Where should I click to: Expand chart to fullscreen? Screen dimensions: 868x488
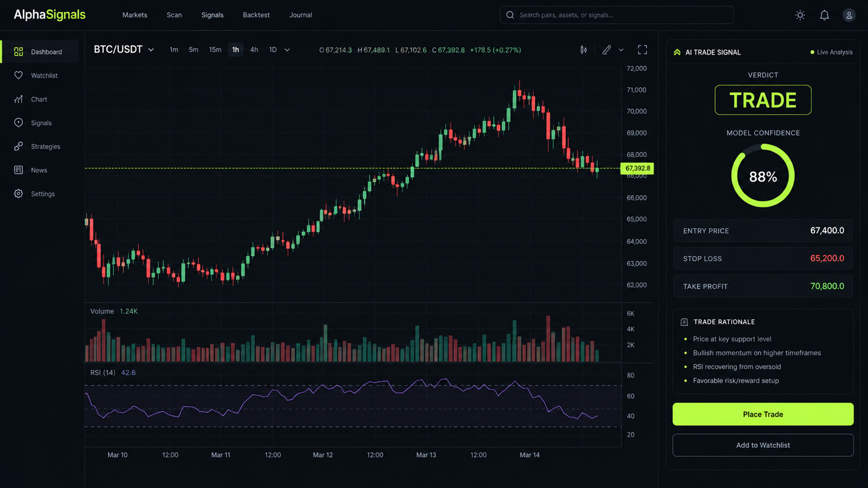[x=642, y=50]
